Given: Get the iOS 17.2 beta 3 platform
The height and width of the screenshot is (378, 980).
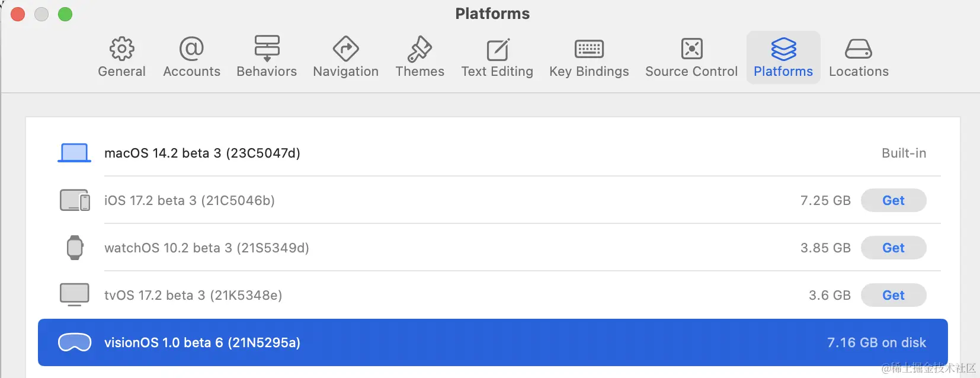Looking at the screenshot, I should point(893,200).
